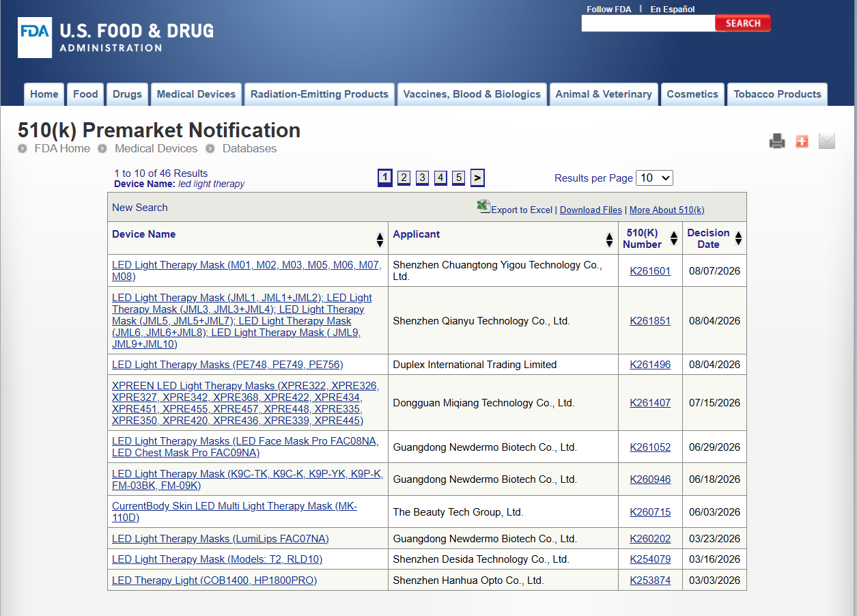Go to results page 2
Screen dimensions: 857x616
click(x=404, y=178)
